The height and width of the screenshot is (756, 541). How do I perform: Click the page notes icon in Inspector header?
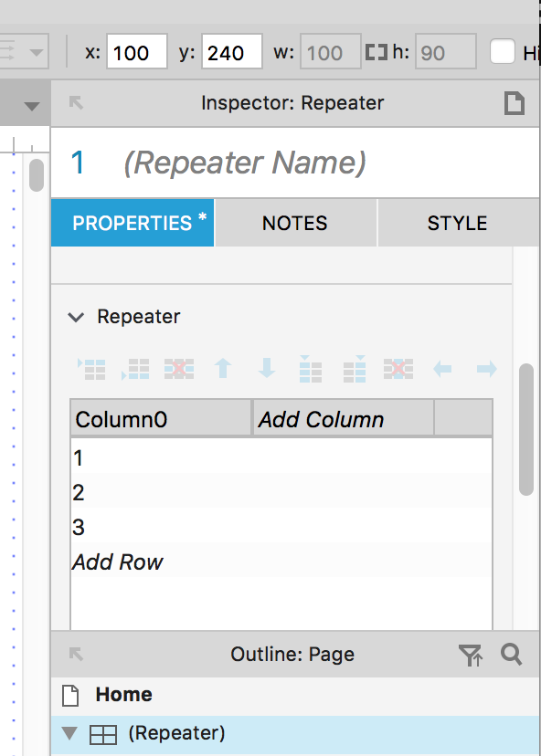(x=515, y=102)
